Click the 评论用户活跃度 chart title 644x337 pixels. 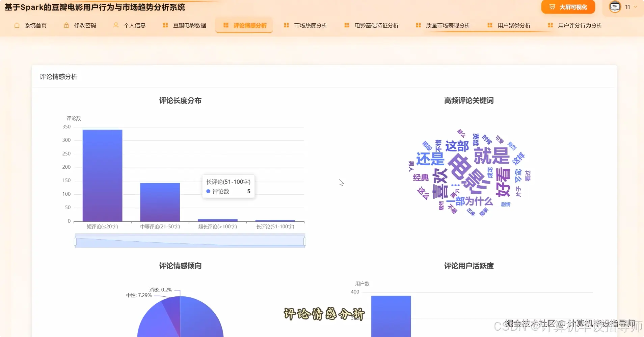469,266
